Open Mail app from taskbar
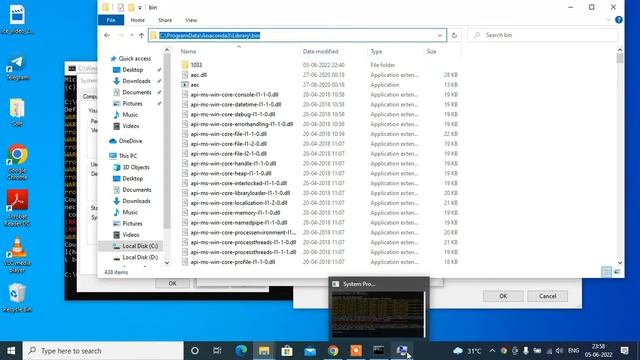 (310, 351)
